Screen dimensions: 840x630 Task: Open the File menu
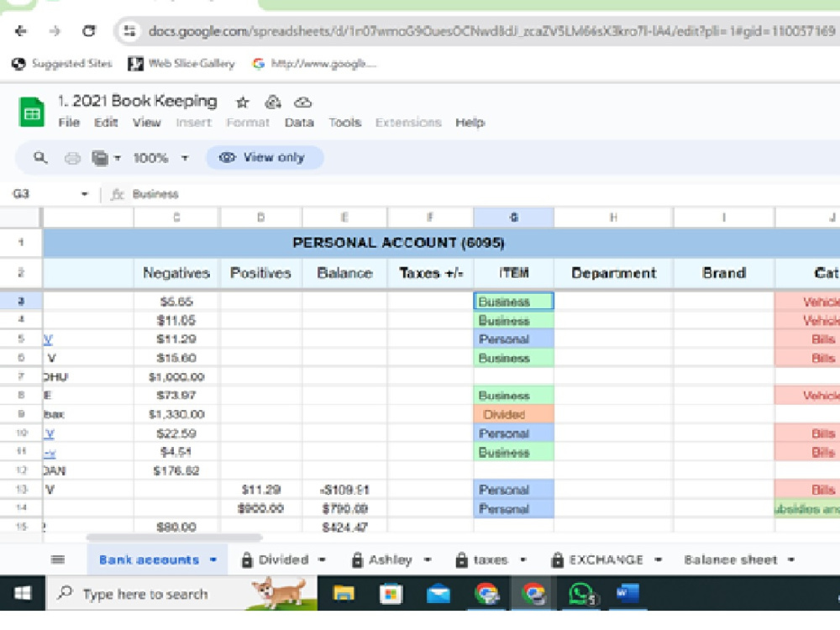tap(69, 123)
